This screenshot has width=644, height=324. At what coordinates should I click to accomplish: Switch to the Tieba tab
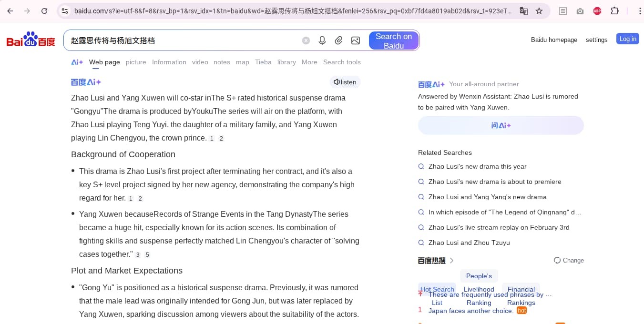point(263,62)
